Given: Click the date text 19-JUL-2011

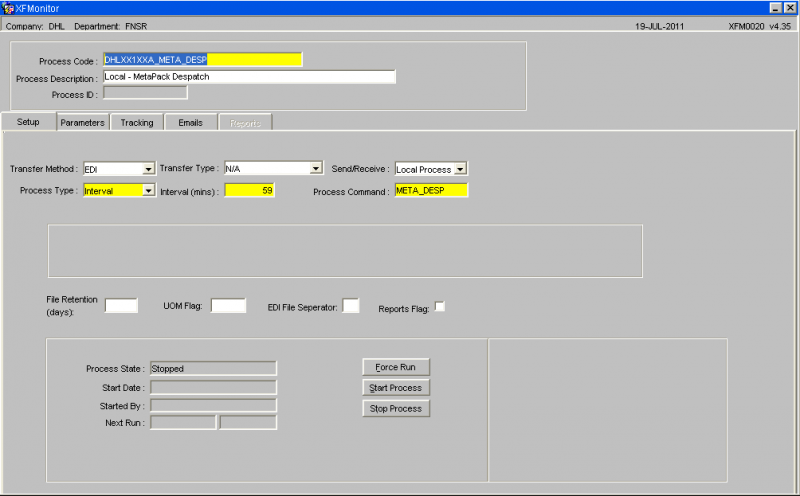Looking at the screenshot, I should pos(659,26).
